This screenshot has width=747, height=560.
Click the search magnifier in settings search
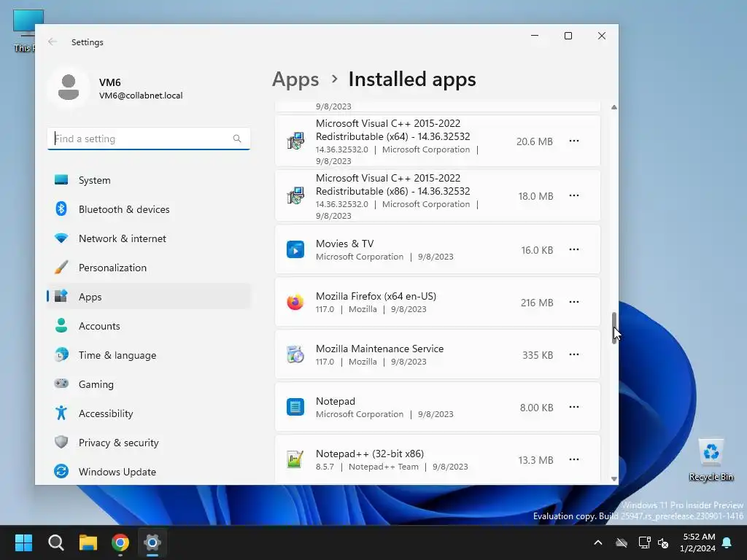pos(237,139)
